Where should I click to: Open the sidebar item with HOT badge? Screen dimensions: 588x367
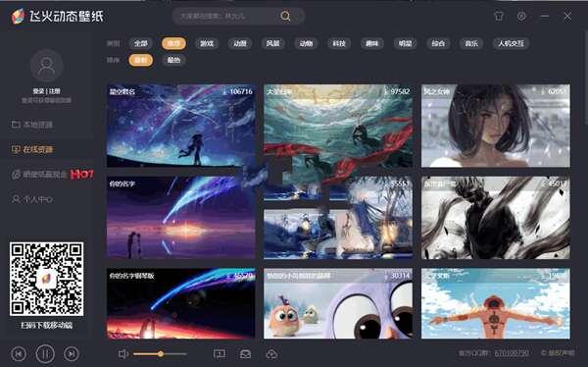click(52, 175)
